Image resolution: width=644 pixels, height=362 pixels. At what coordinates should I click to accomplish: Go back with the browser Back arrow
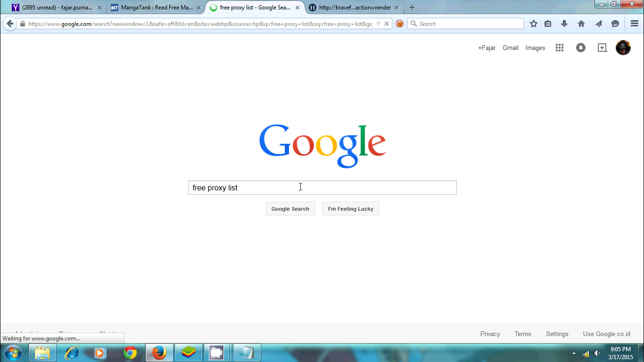[10, 24]
